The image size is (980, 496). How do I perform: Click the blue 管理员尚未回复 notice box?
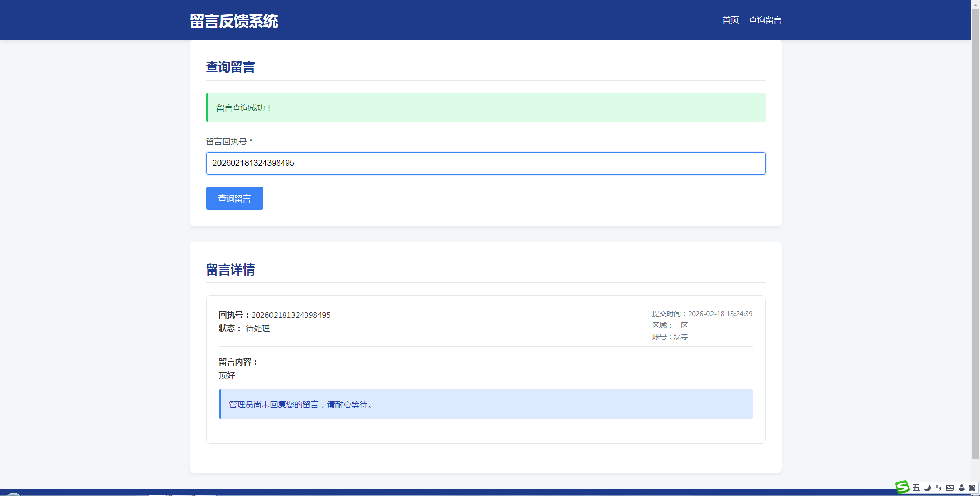[x=485, y=404]
